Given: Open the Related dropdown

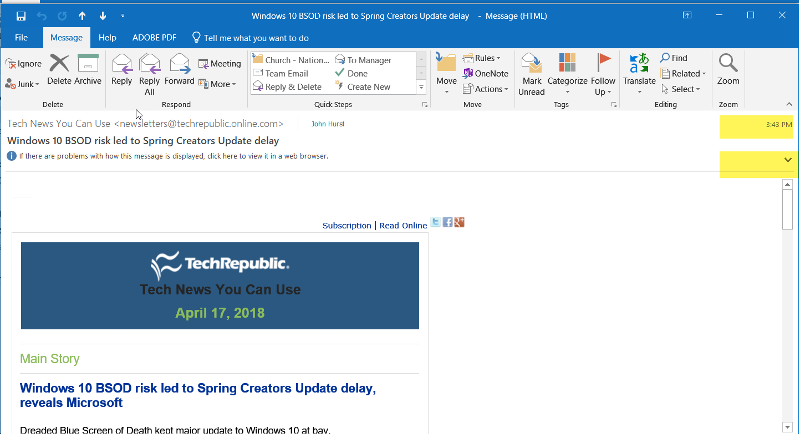Looking at the screenshot, I should (x=683, y=73).
